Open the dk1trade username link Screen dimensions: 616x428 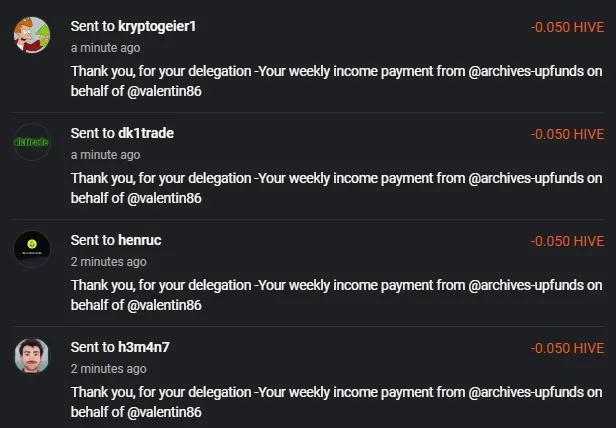[146, 133]
